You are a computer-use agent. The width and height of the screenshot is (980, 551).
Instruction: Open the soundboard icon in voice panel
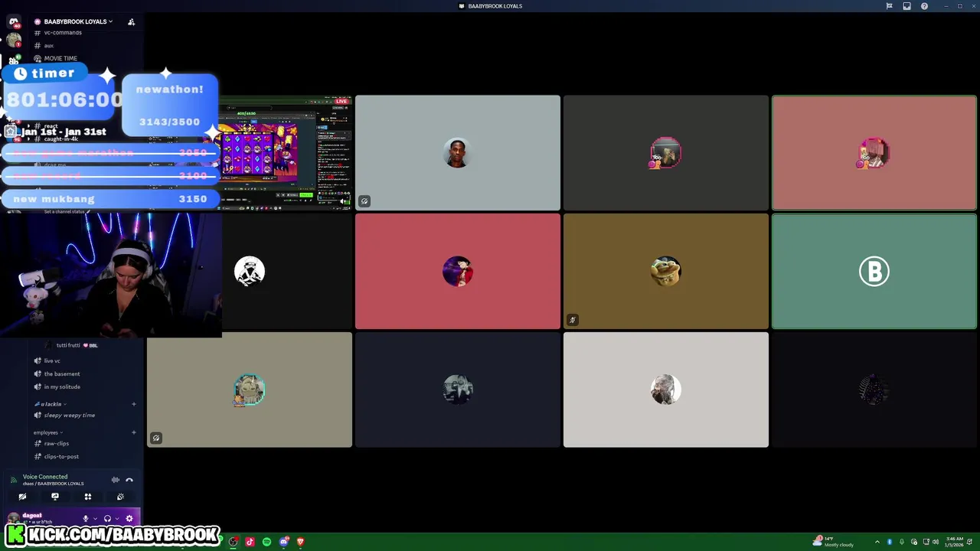coord(120,497)
